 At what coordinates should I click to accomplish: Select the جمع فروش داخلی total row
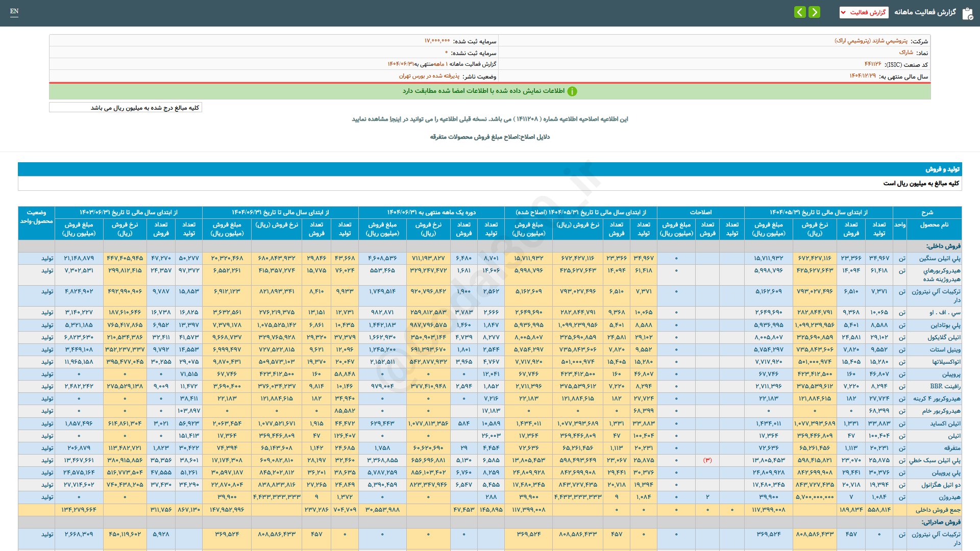938,510
